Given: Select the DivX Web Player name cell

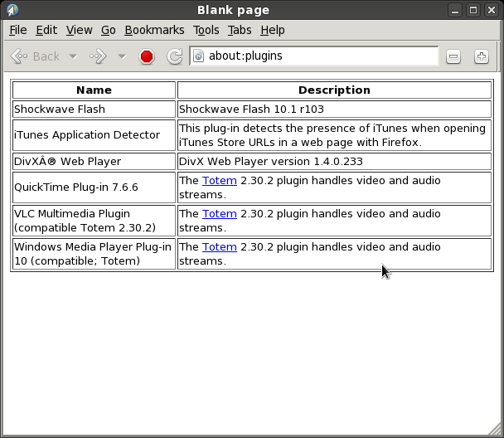Looking at the screenshot, I should [x=94, y=162].
